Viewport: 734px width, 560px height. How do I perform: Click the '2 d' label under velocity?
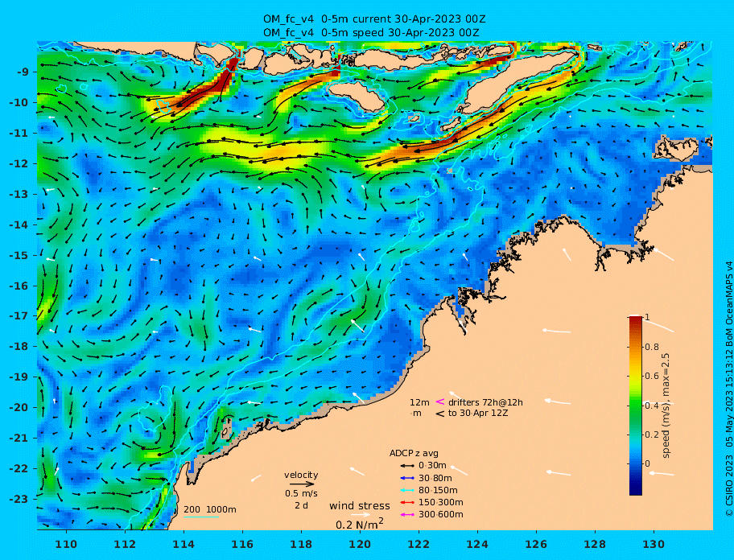[x=301, y=506]
